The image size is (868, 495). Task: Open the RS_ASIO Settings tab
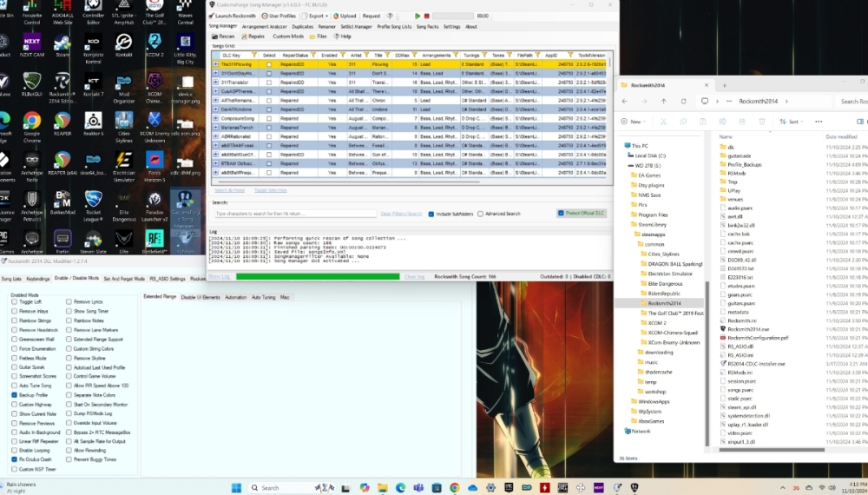(167, 279)
